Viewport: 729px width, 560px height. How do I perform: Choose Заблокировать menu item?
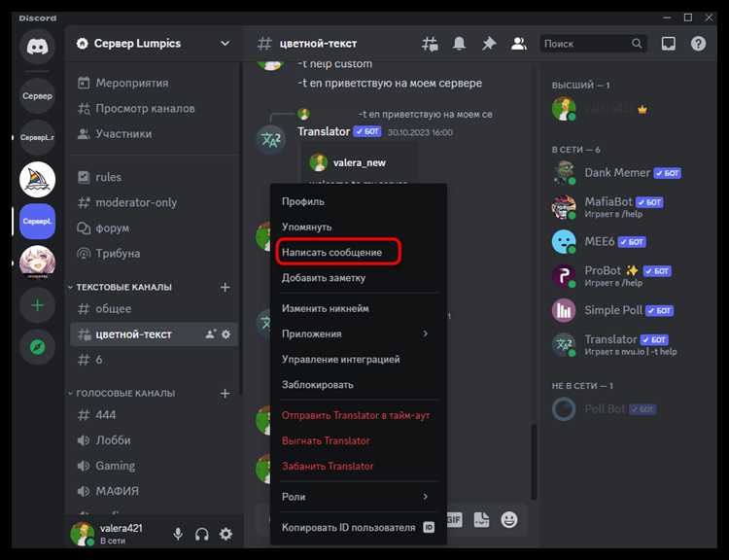(x=359, y=385)
